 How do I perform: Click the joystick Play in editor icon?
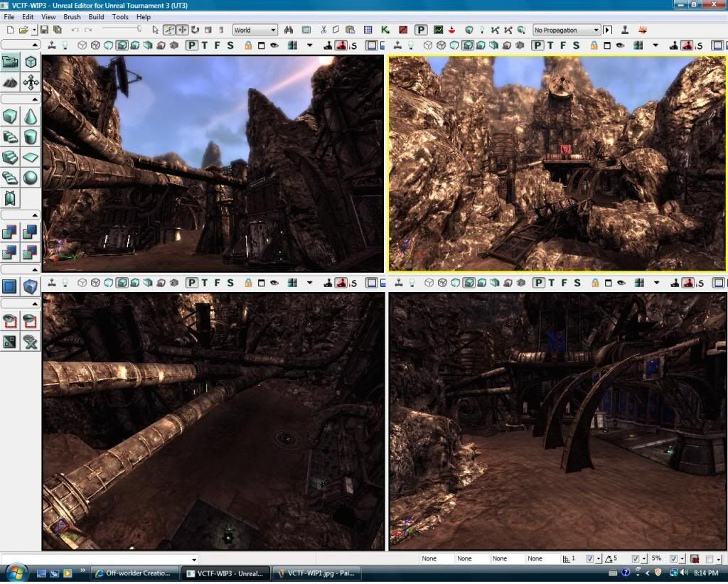pyautogui.click(x=625, y=30)
